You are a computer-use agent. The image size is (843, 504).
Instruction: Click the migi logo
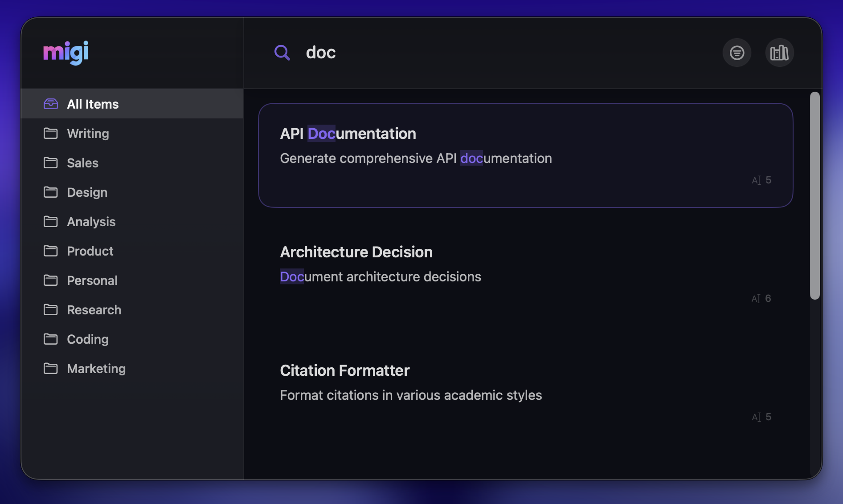pyautogui.click(x=65, y=52)
